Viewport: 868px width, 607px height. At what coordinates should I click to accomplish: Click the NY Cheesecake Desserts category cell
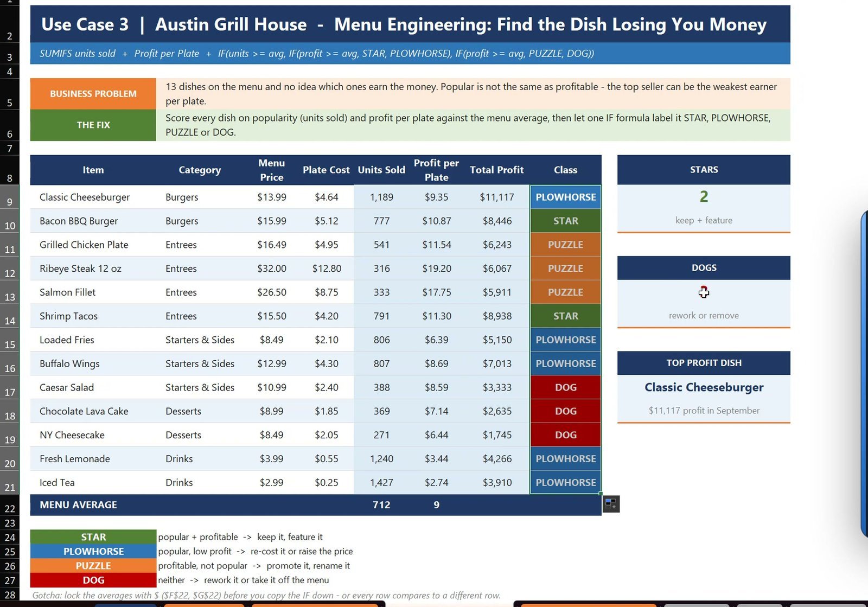pos(200,435)
